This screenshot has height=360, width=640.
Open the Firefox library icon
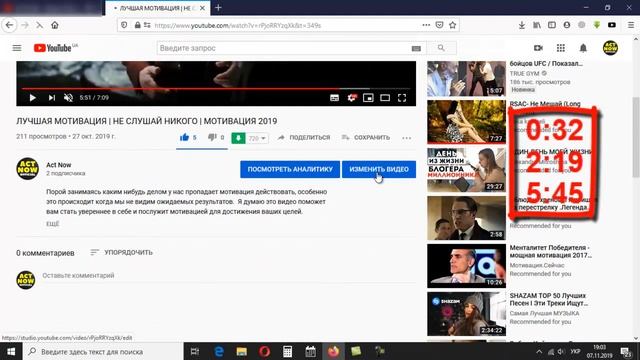(537, 25)
